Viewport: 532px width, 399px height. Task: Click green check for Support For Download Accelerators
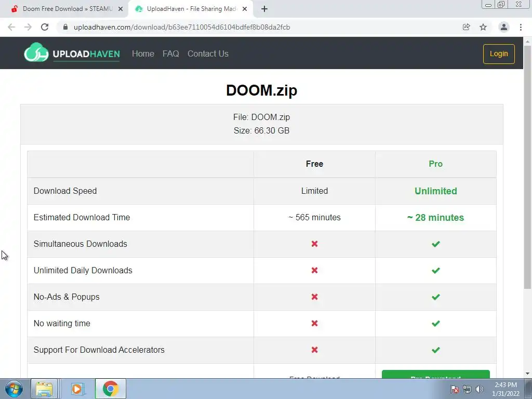436,350
